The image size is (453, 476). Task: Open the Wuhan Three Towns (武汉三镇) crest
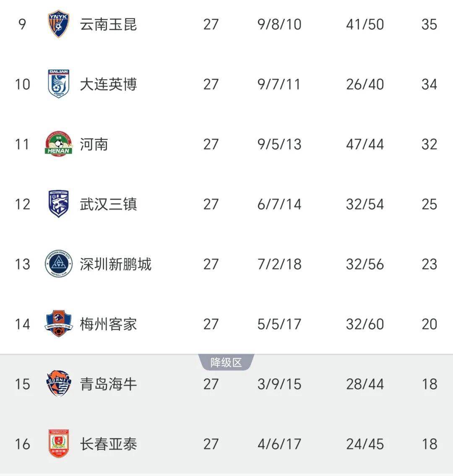pyautogui.click(x=58, y=204)
